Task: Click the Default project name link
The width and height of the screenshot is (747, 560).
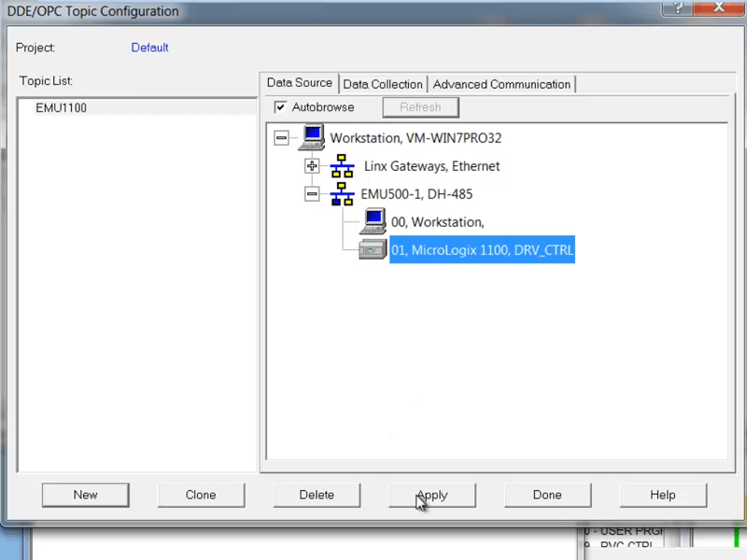Action: tap(149, 48)
